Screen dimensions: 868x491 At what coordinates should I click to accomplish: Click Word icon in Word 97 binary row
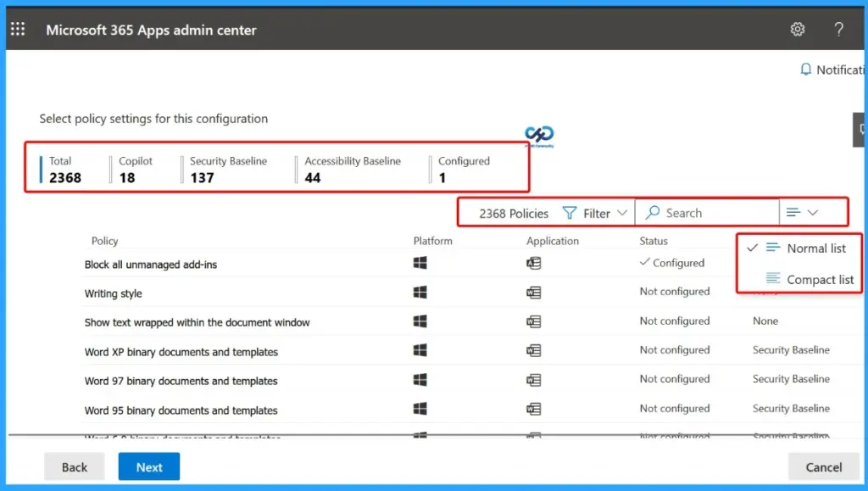[x=534, y=380]
